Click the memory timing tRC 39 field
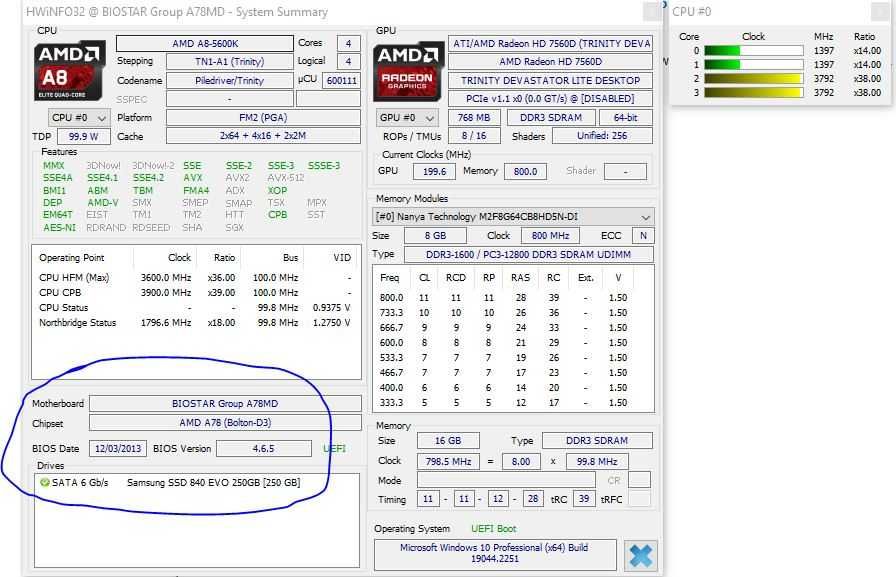896x577 pixels. (x=584, y=499)
